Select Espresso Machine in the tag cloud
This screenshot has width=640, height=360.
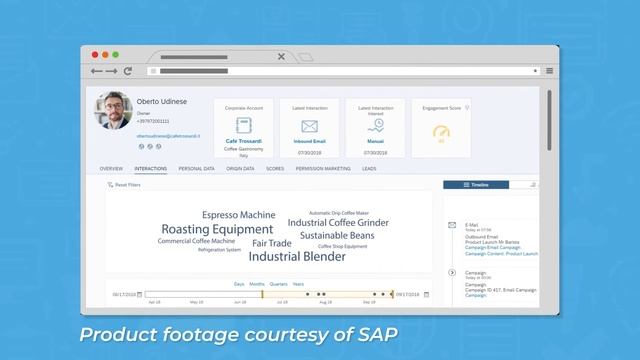point(239,215)
